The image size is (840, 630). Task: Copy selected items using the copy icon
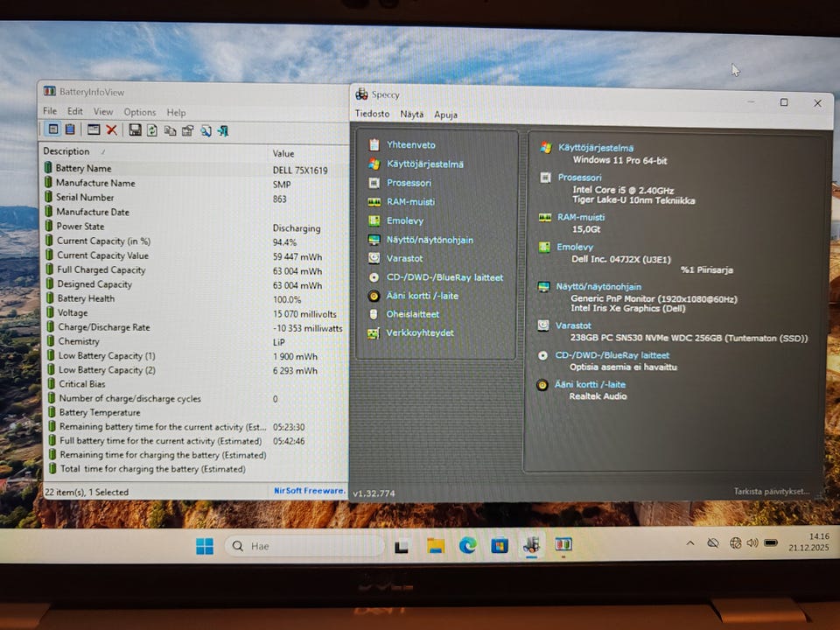pos(170,130)
